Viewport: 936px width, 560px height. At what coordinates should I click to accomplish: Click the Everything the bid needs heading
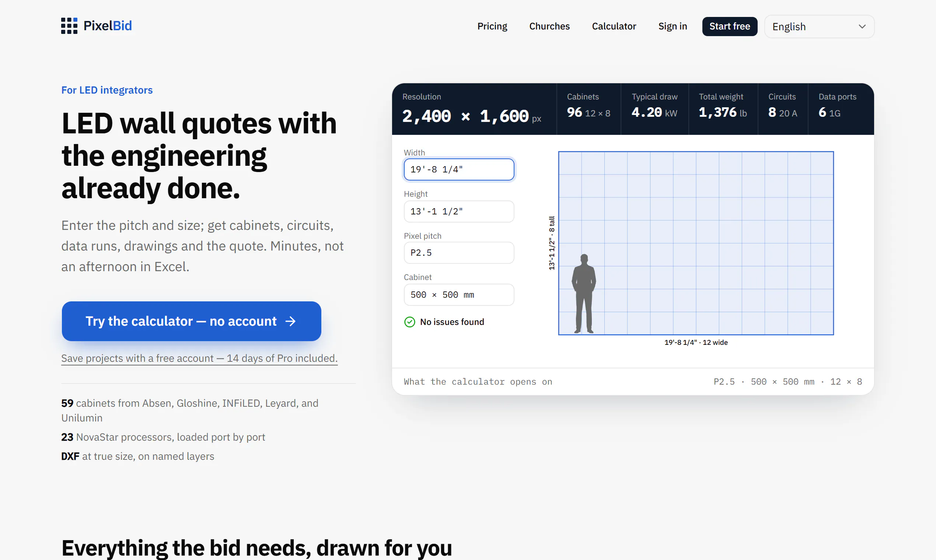tap(256, 548)
